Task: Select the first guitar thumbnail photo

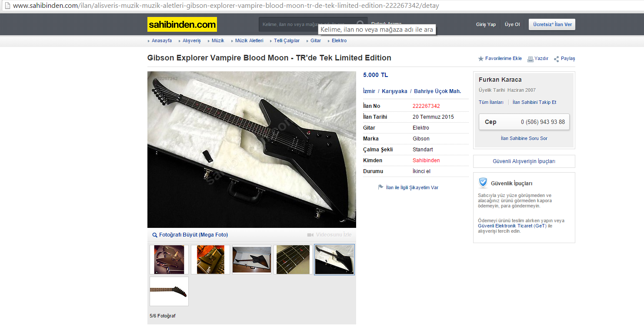Action: point(169,260)
